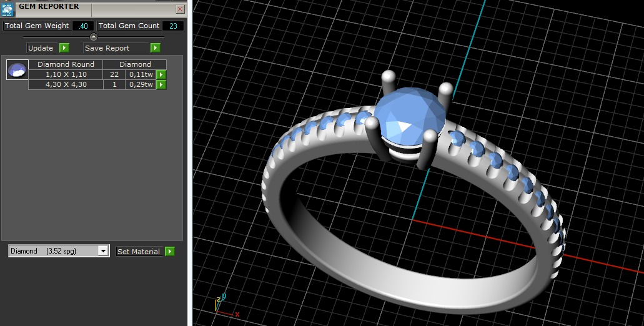Click the 0,11tw weight value
Image resolution: width=644 pixels, height=326 pixels.
pyautogui.click(x=141, y=75)
